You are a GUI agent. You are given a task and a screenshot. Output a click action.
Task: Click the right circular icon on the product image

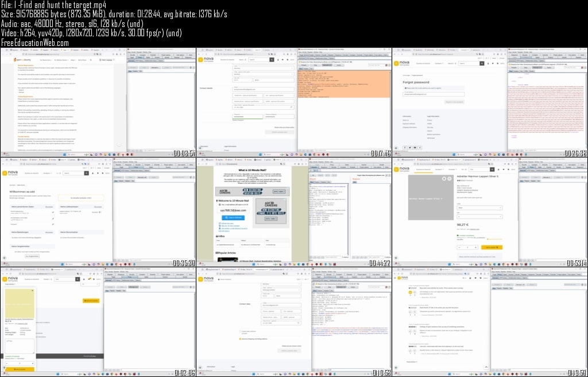tap(449, 179)
